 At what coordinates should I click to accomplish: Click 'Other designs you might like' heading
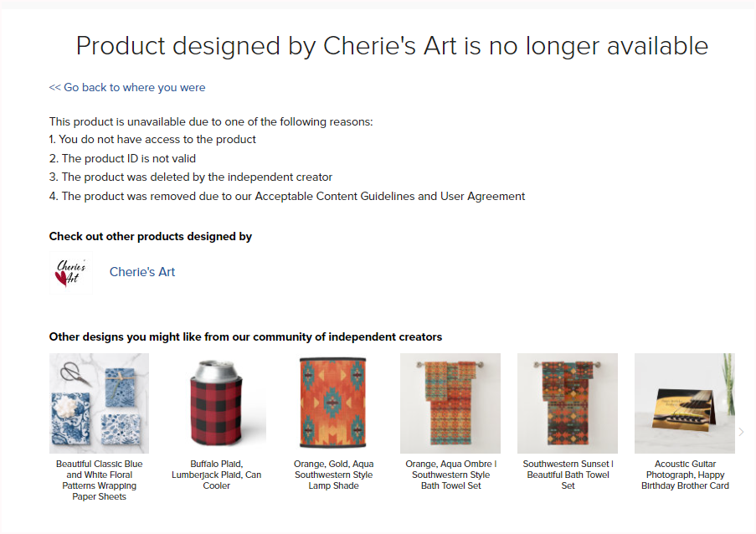(245, 336)
